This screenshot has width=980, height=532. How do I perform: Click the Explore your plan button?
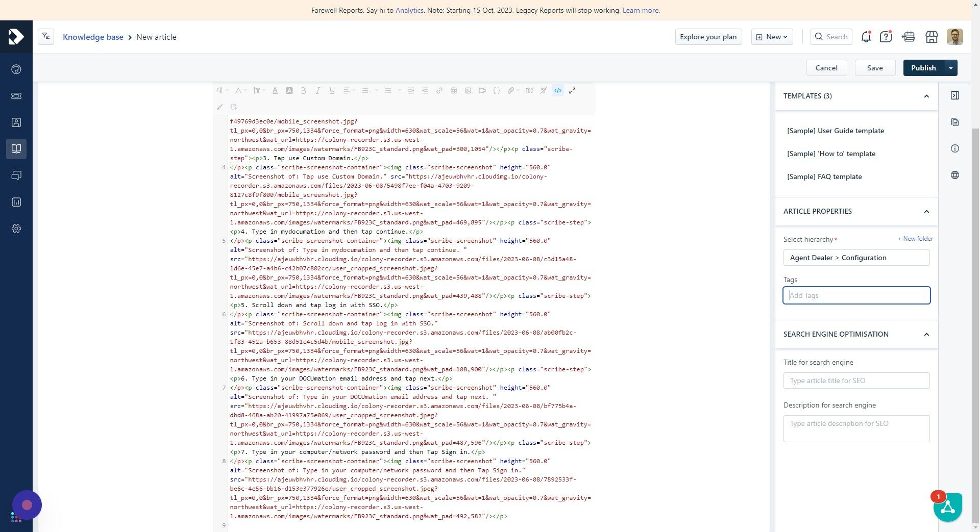click(x=708, y=37)
